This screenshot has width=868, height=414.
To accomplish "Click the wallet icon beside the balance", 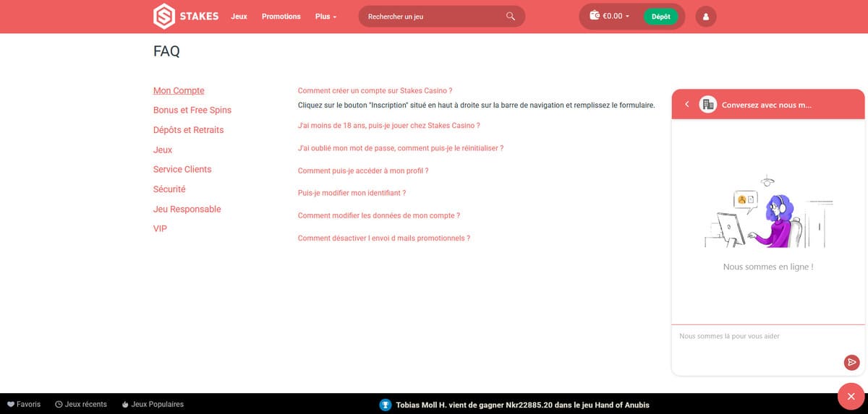I will pos(595,16).
